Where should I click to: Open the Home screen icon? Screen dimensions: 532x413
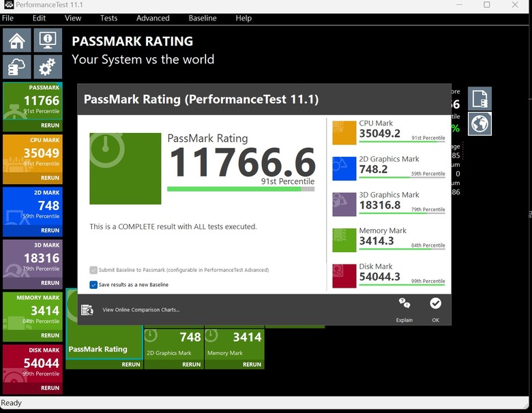point(17,40)
